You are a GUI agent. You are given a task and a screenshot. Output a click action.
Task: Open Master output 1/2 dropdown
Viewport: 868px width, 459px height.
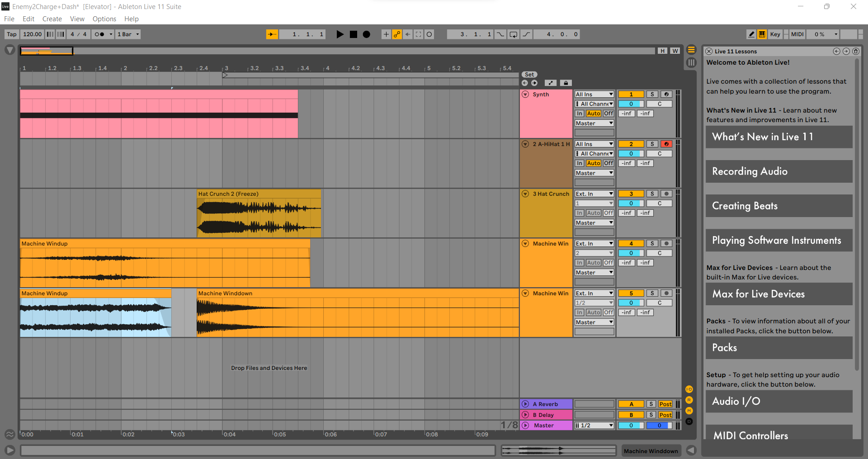(x=594, y=426)
